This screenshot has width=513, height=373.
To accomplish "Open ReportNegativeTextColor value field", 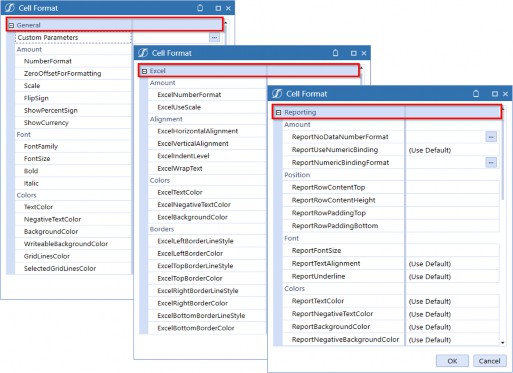I will pos(452,314).
